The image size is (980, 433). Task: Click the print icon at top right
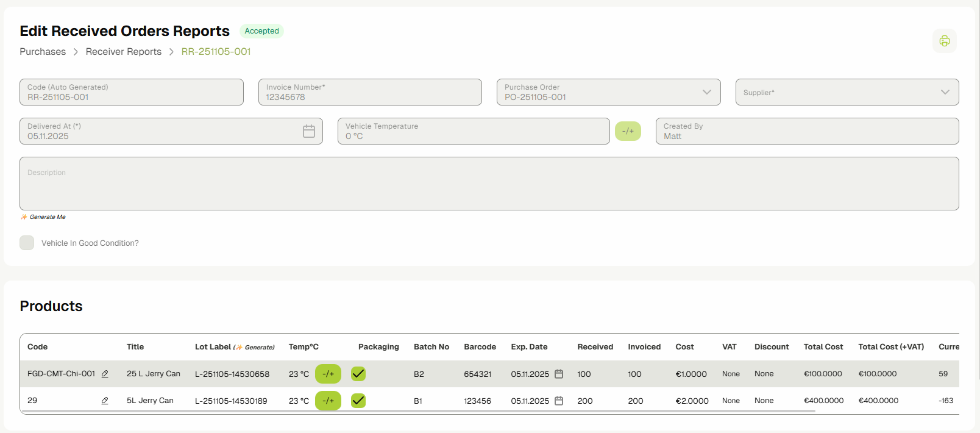pyautogui.click(x=944, y=41)
